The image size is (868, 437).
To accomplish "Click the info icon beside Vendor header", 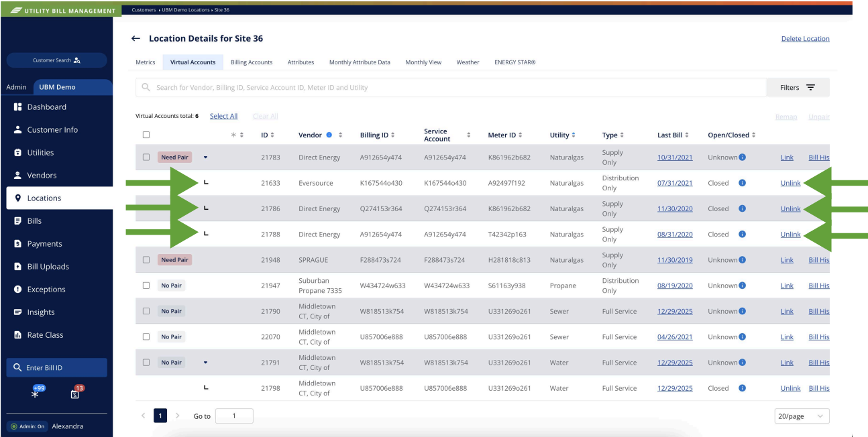I will [329, 135].
